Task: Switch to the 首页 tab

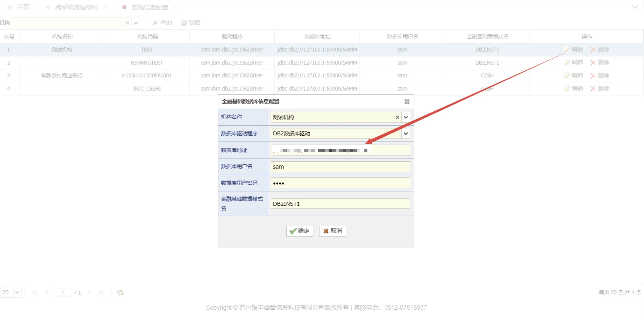Action: coord(23,7)
